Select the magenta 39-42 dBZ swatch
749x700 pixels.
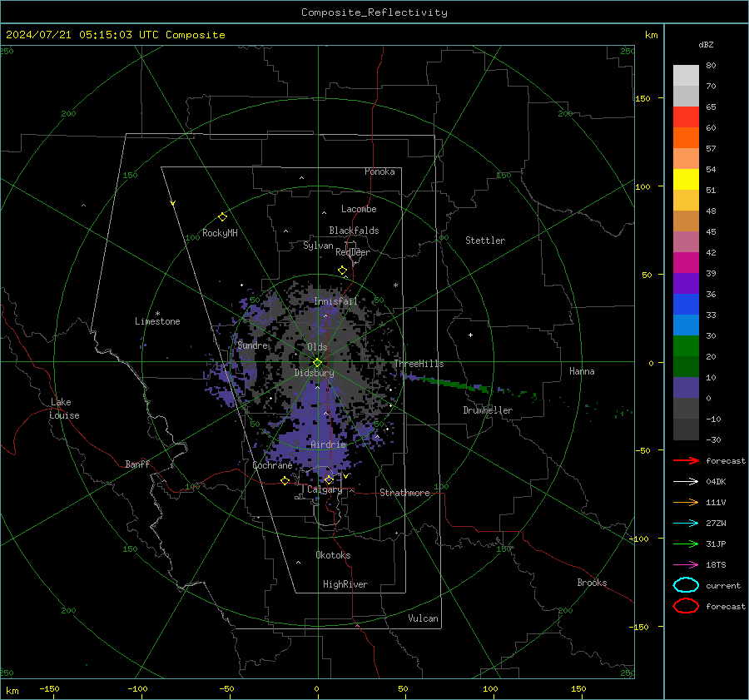pos(686,263)
